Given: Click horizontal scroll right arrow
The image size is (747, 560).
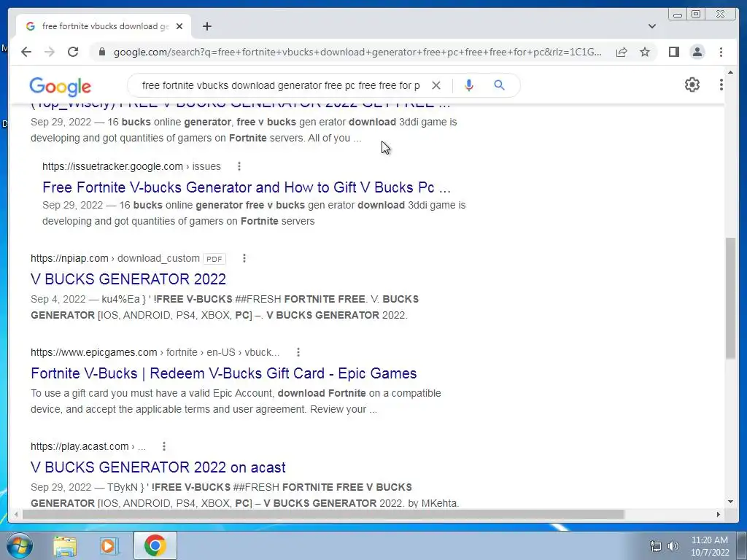Looking at the screenshot, I should click(719, 514).
